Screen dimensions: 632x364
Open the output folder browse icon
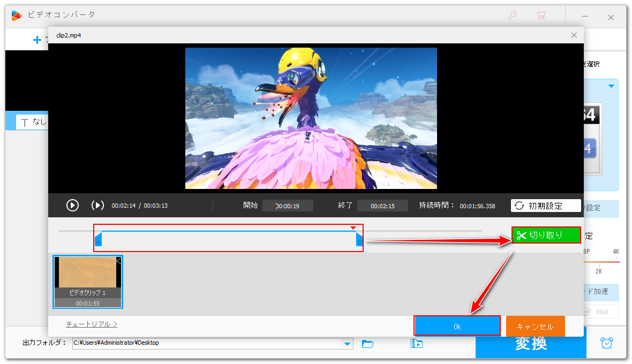coord(367,343)
